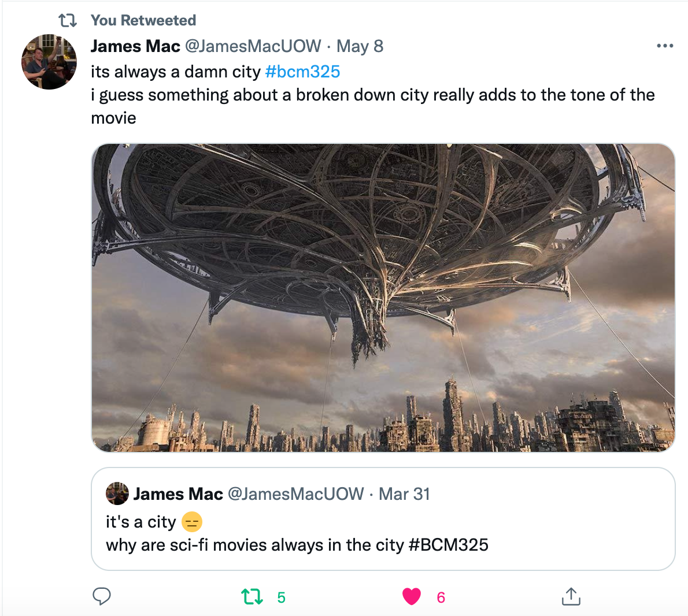Viewport: 688px width, 616px height.
Task: Open the bold James Mac name in main tweet
Action: point(135,46)
